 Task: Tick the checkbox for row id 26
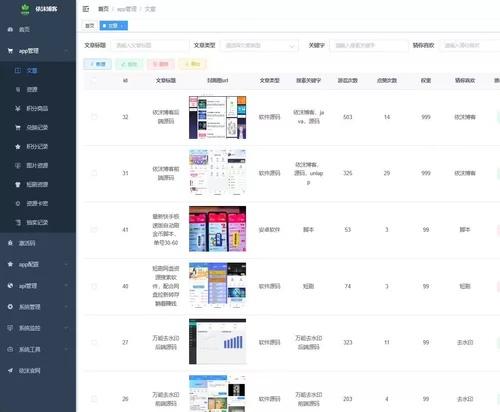94,399
